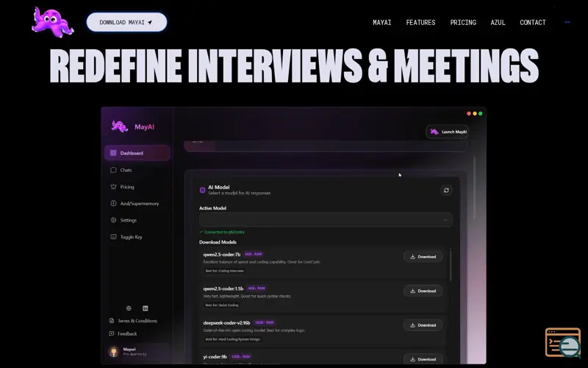Viewport: 588px width, 368px height.
Task: Open the FEATURES nav menu item
Action: click(x=420, y=23)
